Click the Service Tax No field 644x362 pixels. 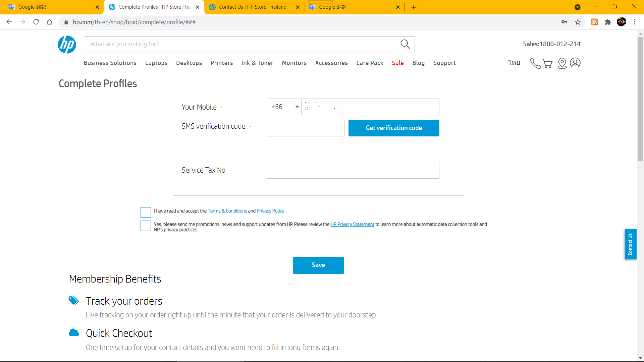click(x=353, y=170)
